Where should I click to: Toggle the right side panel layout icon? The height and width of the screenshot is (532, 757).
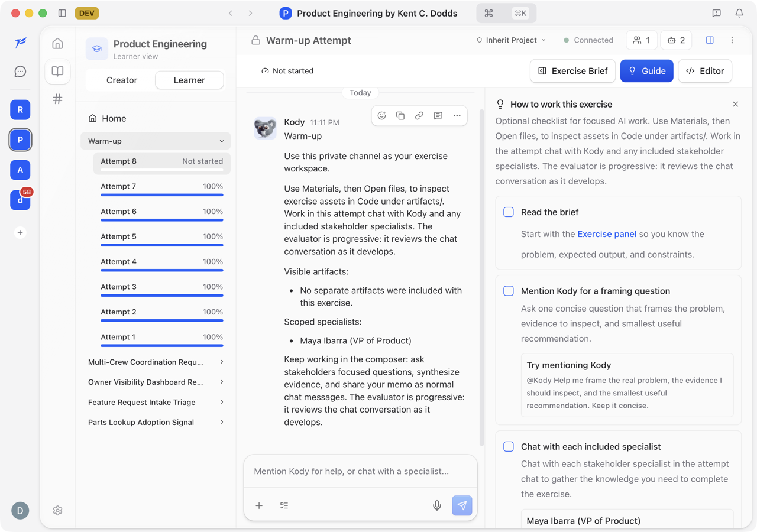tap(710, 40)
